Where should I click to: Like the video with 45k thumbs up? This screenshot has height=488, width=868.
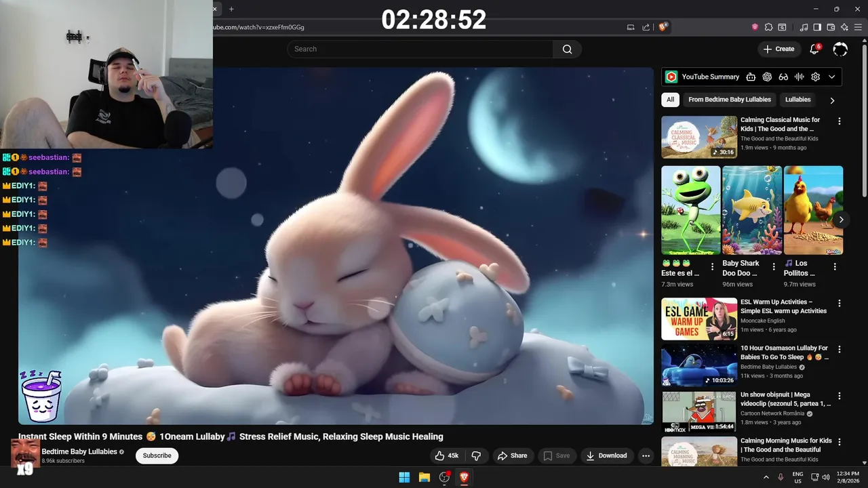447,455
